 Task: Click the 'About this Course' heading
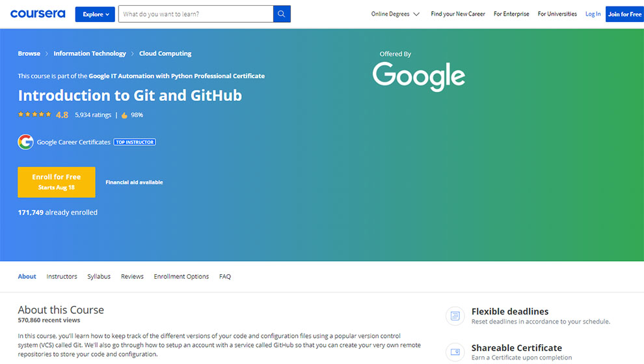60,310
